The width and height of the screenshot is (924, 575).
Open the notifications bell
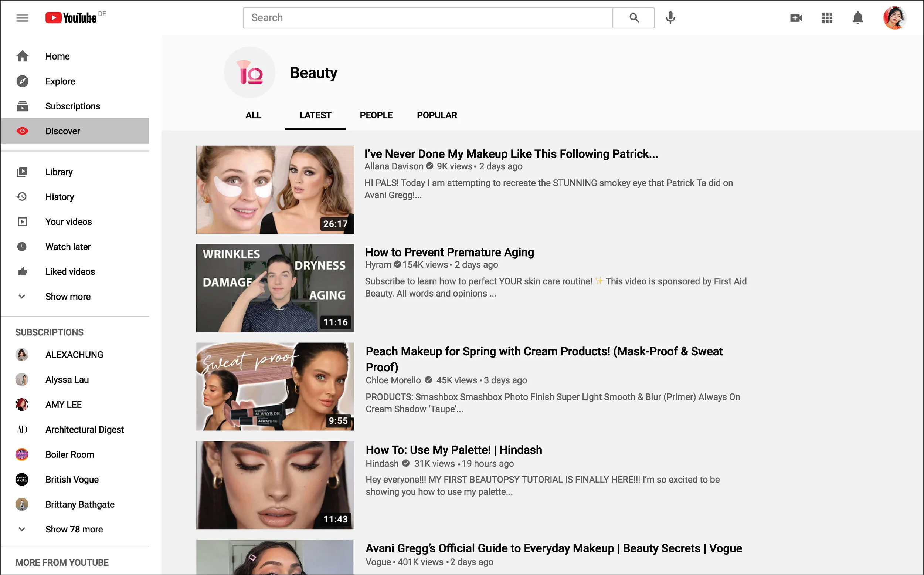click(857, 18)
